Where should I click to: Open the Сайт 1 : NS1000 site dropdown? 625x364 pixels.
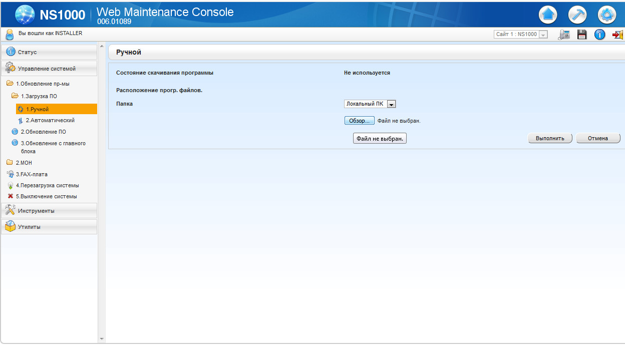(521, 35)
